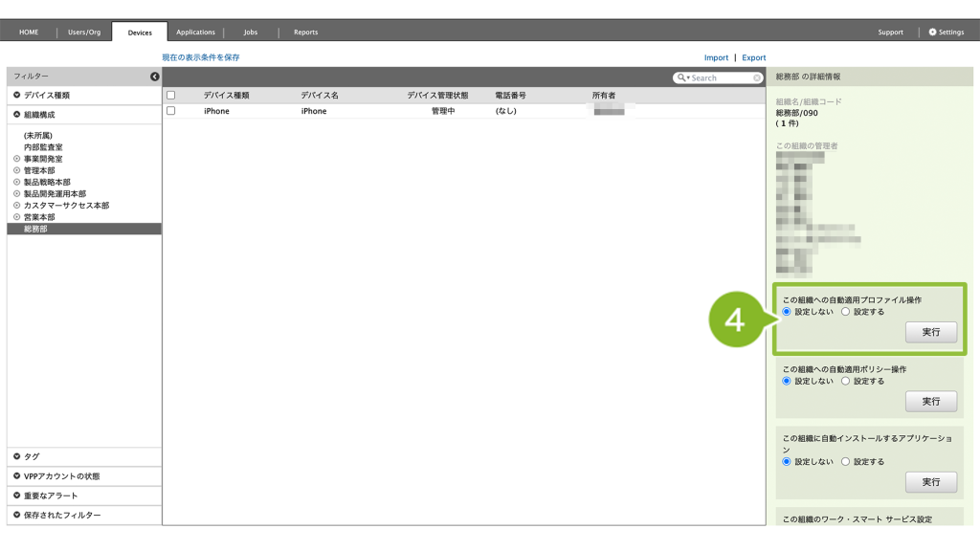Select 設定する for 自動適用ポリシー操作
The height and width of the screenshot is (551, 980).
tap(845, 381)
